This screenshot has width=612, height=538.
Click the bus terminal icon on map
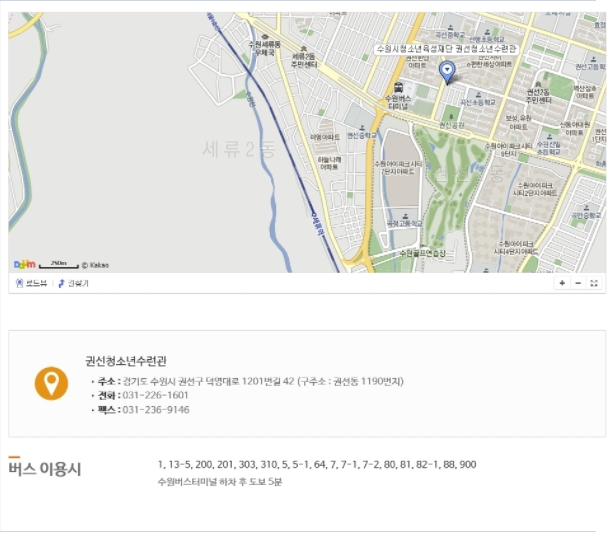399,86
